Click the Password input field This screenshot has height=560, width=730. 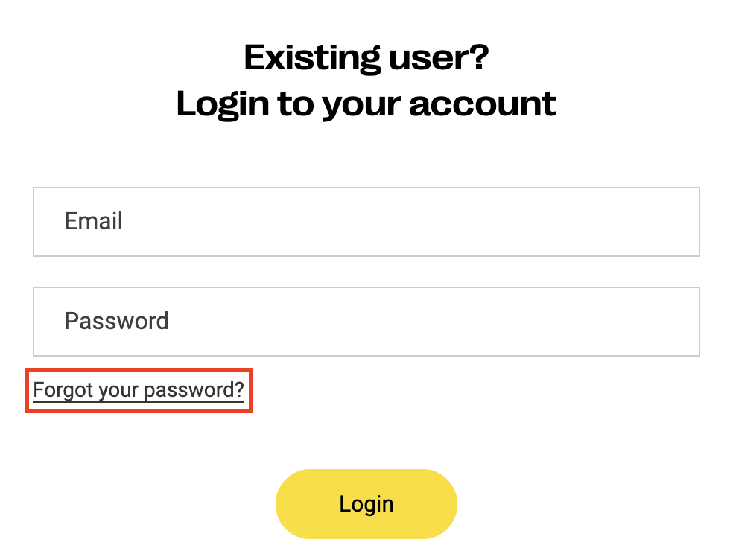click(x=366, y=322)
